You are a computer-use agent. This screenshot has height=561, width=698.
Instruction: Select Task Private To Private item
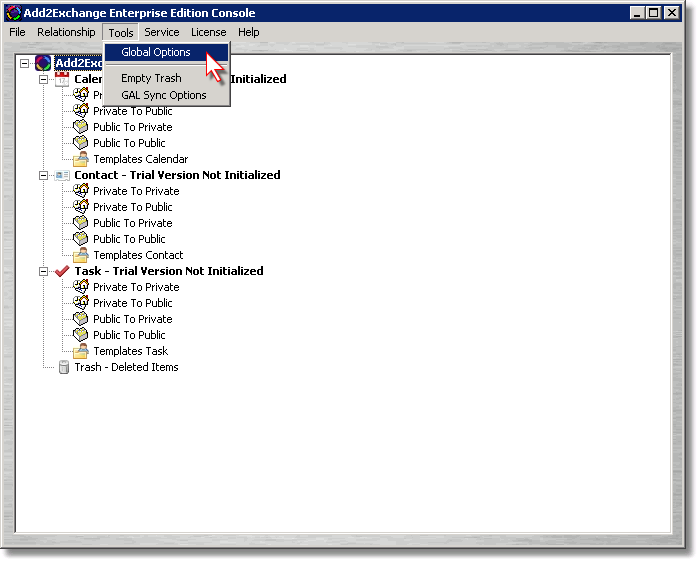[136, 288]
